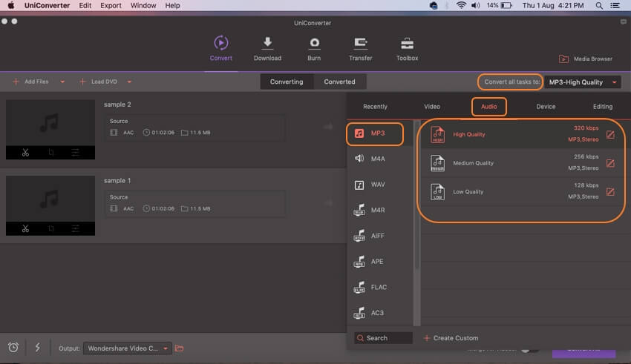Open Spotlight search in menu bar
The width and height of the screenshot is (631, 364).
[x=599, y=6]
